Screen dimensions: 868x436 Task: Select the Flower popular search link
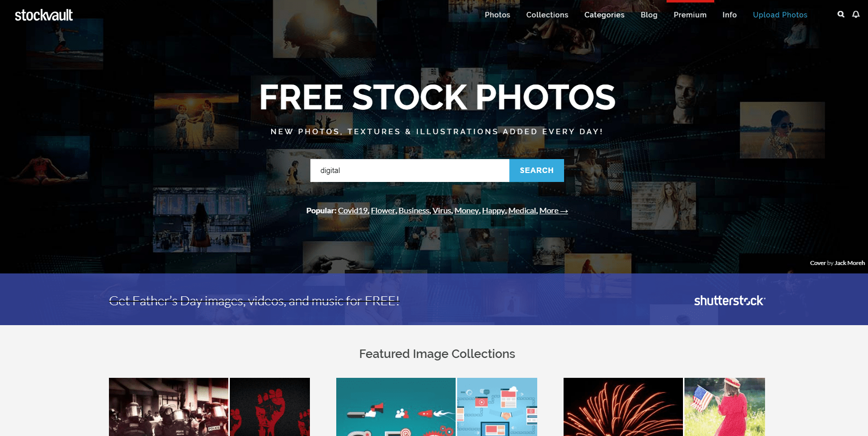click(384, 211)
